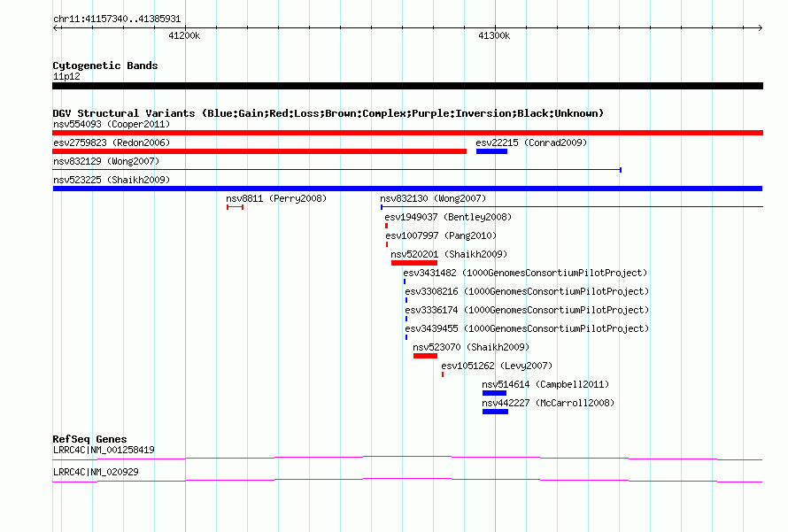Click the esv1949037 (Bentley2008) label
The image size is (788, 532).
pos(448,217)
